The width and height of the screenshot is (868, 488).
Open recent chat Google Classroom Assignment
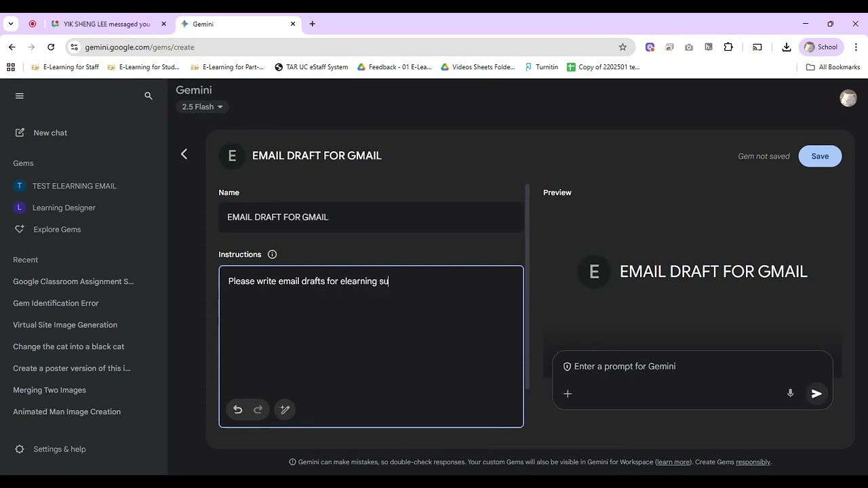pyautogui.click(x=73, y=281)
